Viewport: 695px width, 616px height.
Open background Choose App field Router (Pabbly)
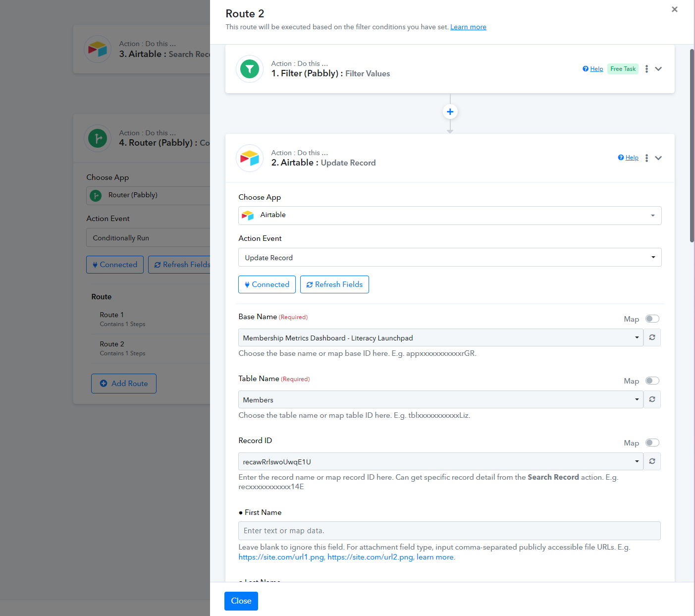click(148, 196)
